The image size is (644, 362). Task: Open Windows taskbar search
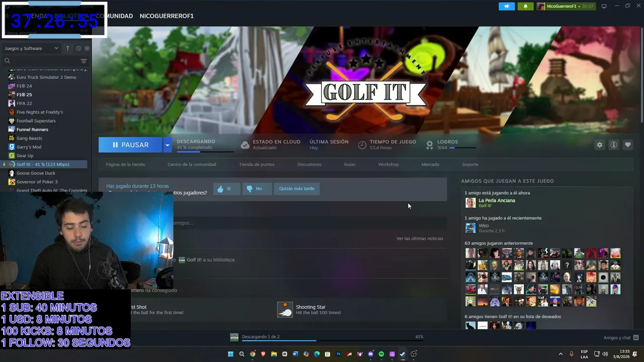242,354
